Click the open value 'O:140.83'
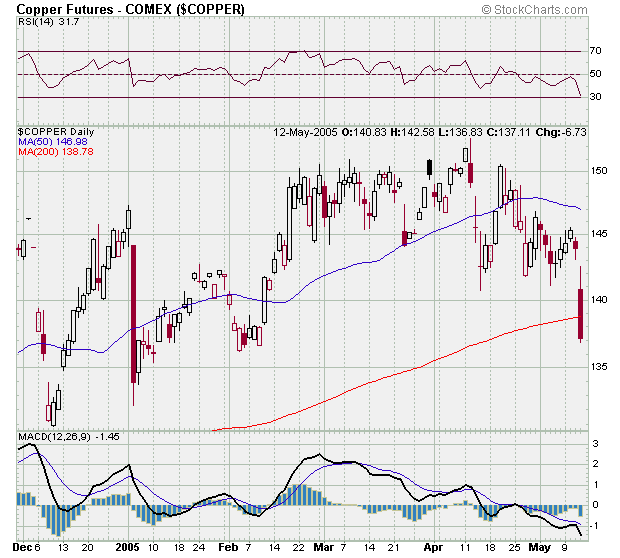Image resolution: width=620 pixels, height=558 pixels. (x=364, y=132)
